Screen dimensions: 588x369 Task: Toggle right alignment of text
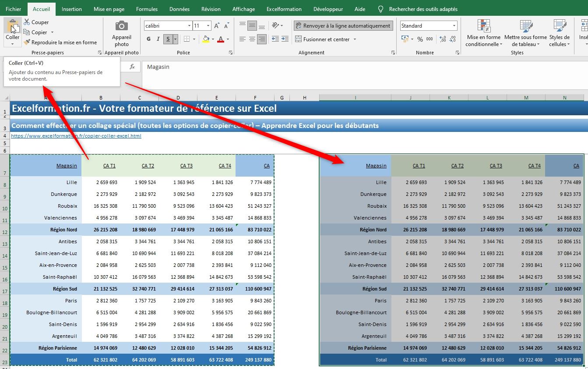pyautogui.click(x=261, y=39)
